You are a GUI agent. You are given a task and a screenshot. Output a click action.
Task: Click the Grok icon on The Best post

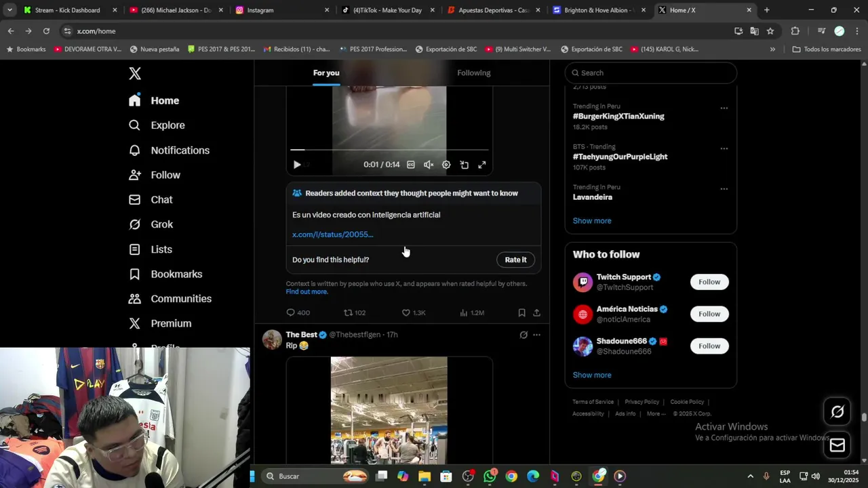tap(524, 335)
